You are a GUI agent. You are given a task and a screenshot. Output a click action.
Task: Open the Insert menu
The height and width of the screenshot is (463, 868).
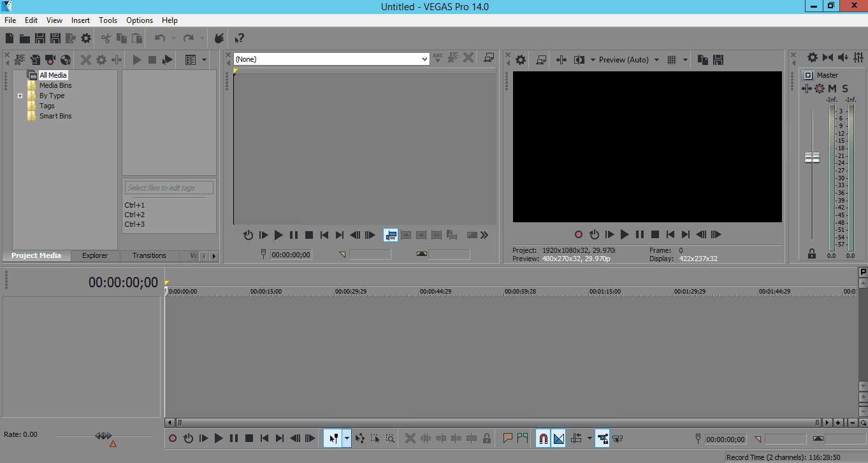tap(80, 20)
